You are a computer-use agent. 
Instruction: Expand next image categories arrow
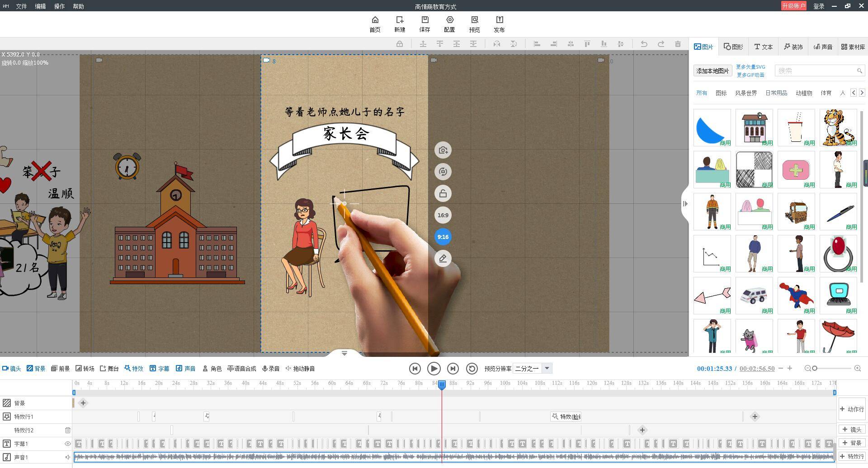(862, 93)
